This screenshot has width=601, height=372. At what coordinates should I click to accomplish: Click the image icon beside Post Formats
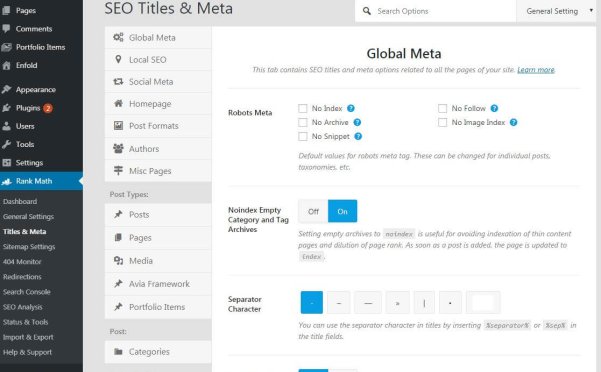[118, 126]
